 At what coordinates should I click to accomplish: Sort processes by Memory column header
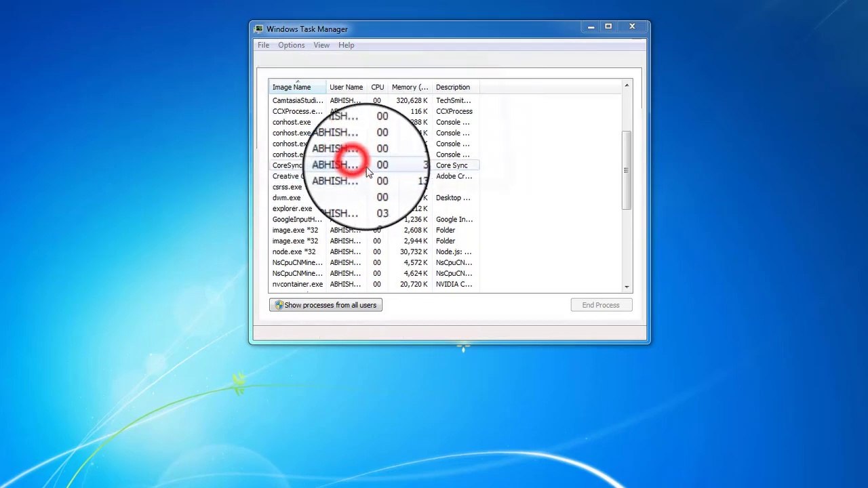(x=410, y=87)
